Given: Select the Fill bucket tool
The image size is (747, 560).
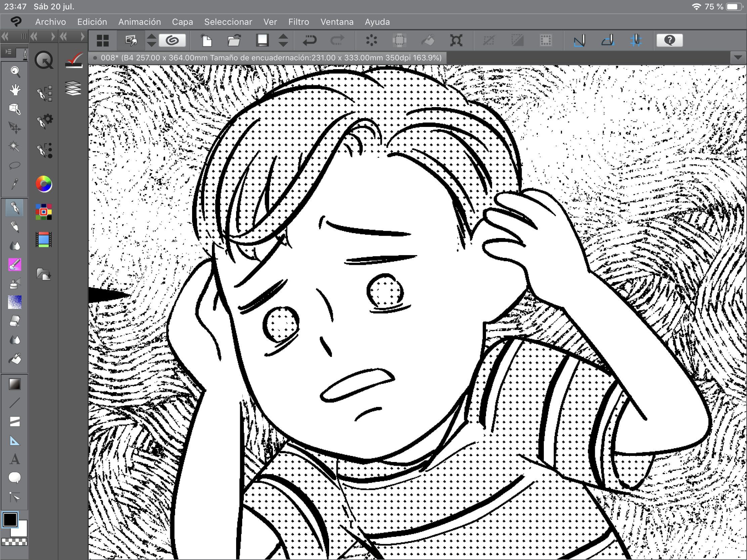Looking at the screenshot, I should pyautogui.click(x=14, y=359).
